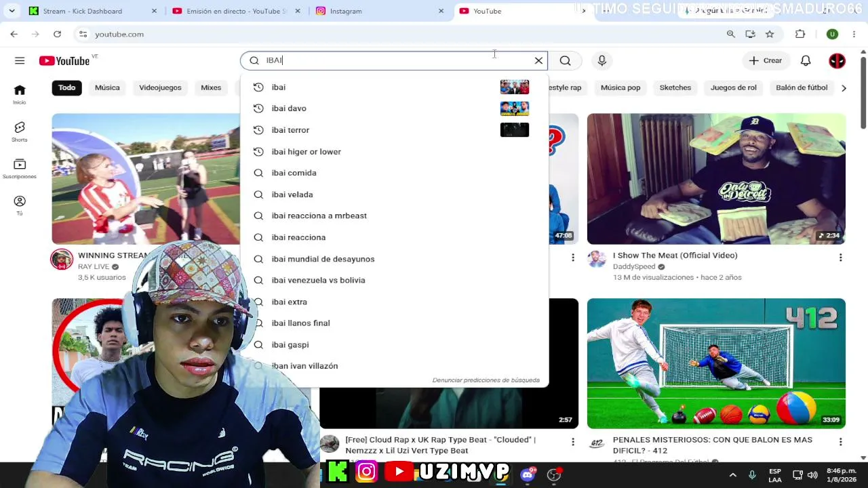
Task: Open "I Show The Meat (Official Video)" title
Action: pos(675,256)
